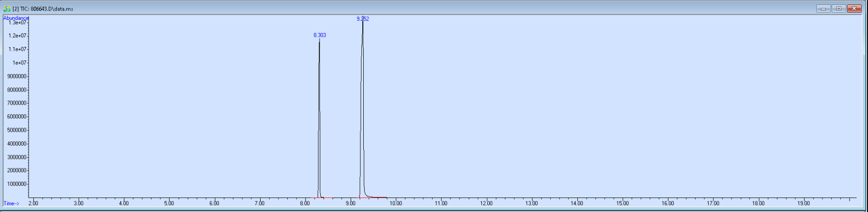Click the 4.00 time axis tick label
This screenshot has width=868, height=212.
tap(124, 204)
